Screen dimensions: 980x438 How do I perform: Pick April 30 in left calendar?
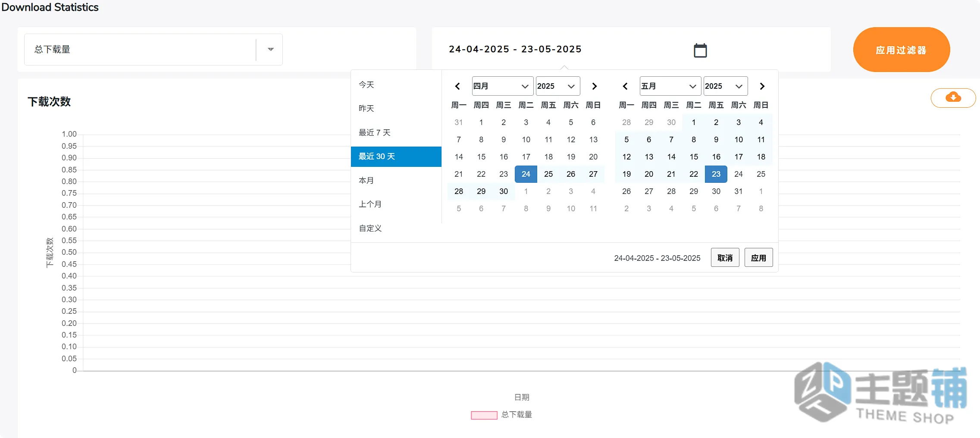504,191
